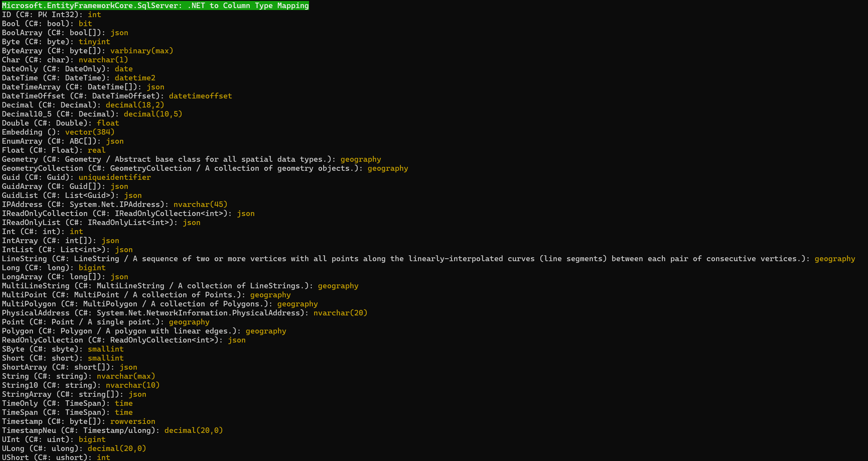Click 'bigint' on the Long line

click(x=92, y=267)
